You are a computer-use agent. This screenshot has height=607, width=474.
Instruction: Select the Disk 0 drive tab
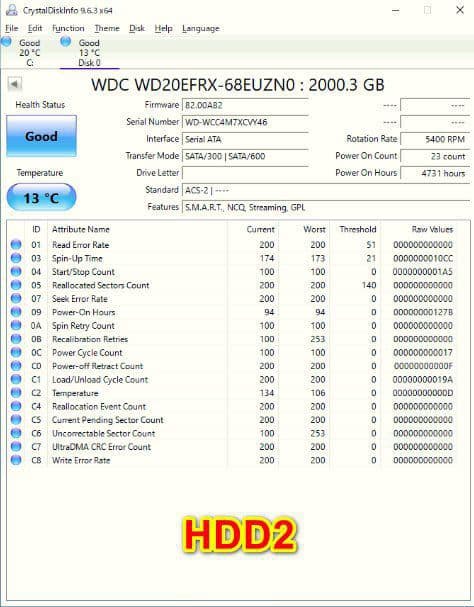(89, 52)
